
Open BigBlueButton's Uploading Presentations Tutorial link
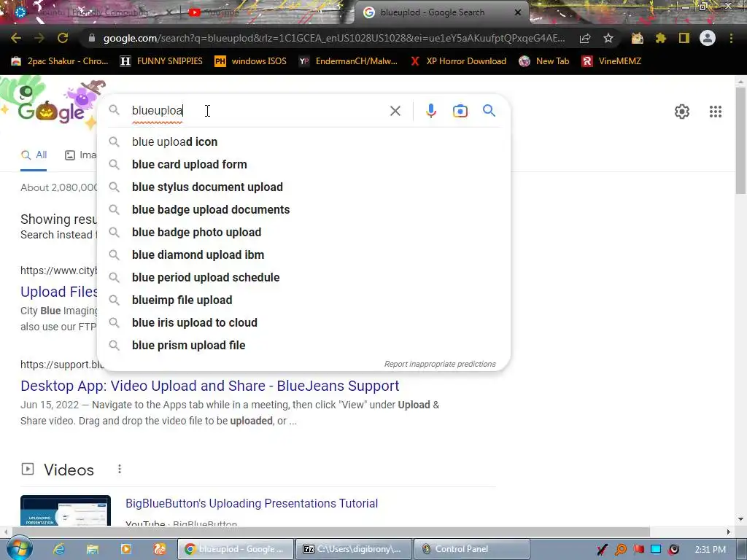click(x=252, y=503)
